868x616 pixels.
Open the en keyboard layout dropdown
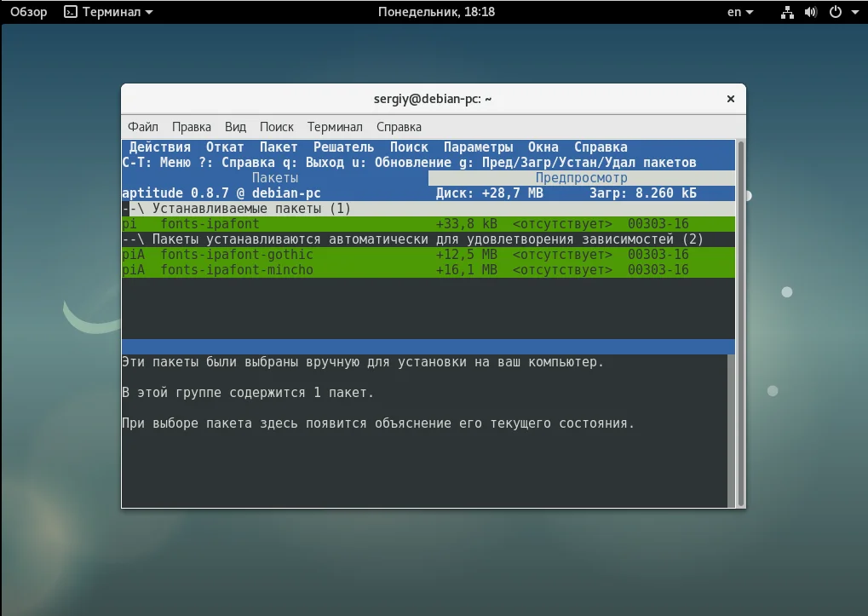pyautogui.click(x=740, y=12)
